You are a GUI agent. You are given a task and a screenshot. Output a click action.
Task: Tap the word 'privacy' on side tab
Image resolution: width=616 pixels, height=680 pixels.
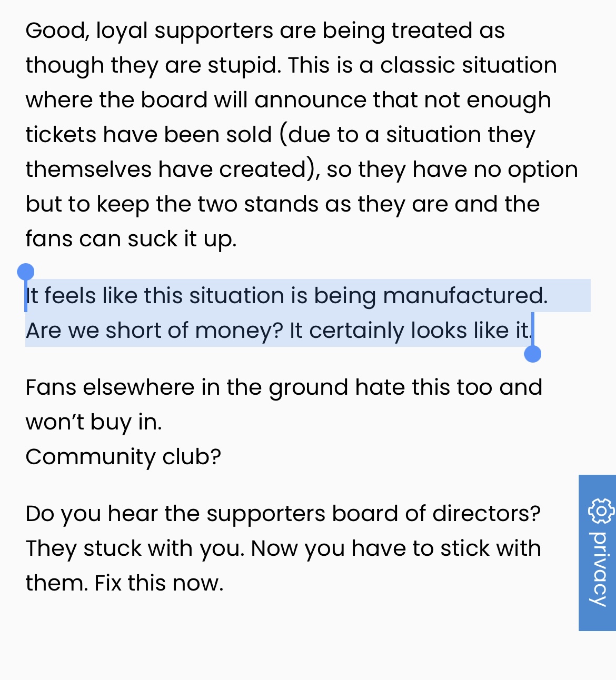[x=599, y=569]
